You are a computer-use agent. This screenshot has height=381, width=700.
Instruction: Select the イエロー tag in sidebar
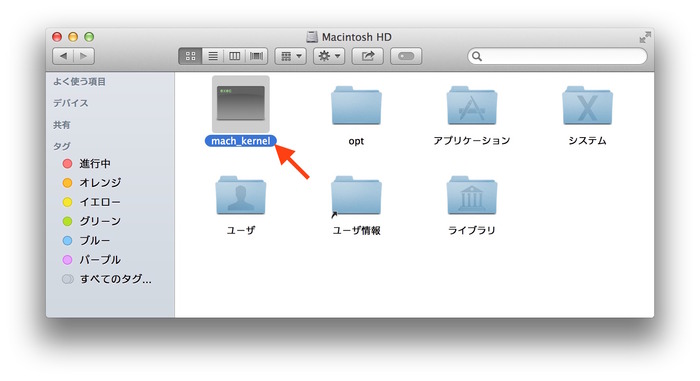[92, 202]
